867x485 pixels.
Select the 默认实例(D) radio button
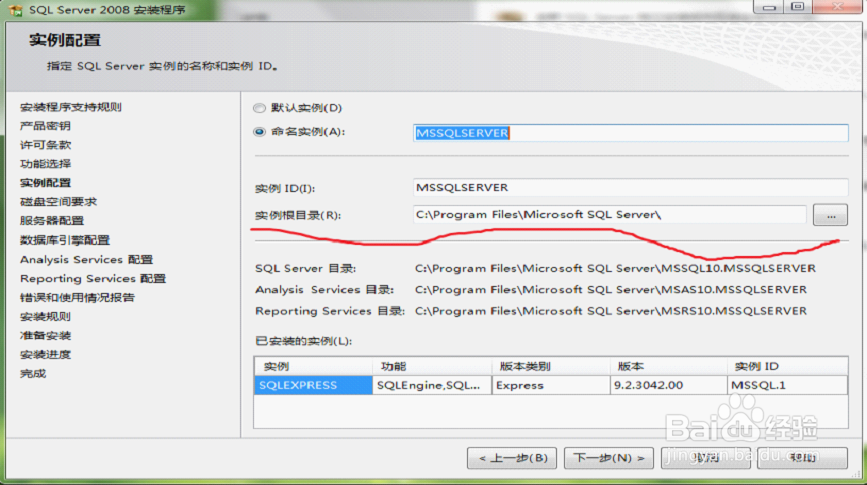pos(259,108)
